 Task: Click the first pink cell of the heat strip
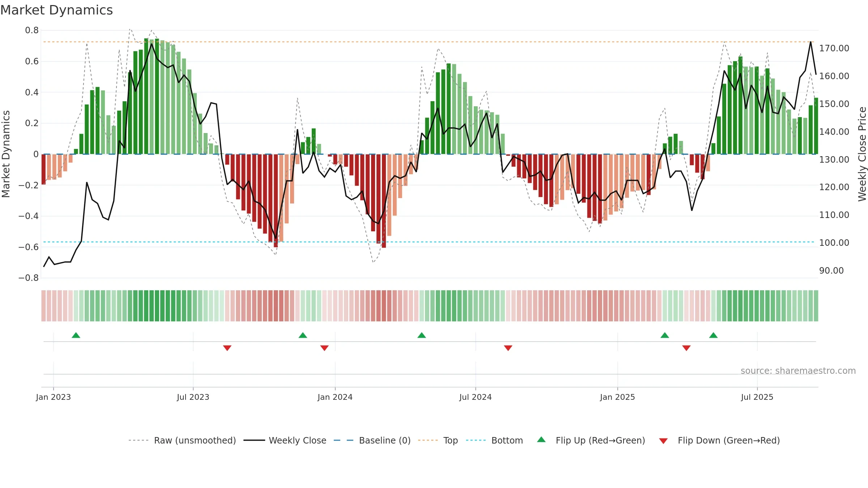(43, 306)
